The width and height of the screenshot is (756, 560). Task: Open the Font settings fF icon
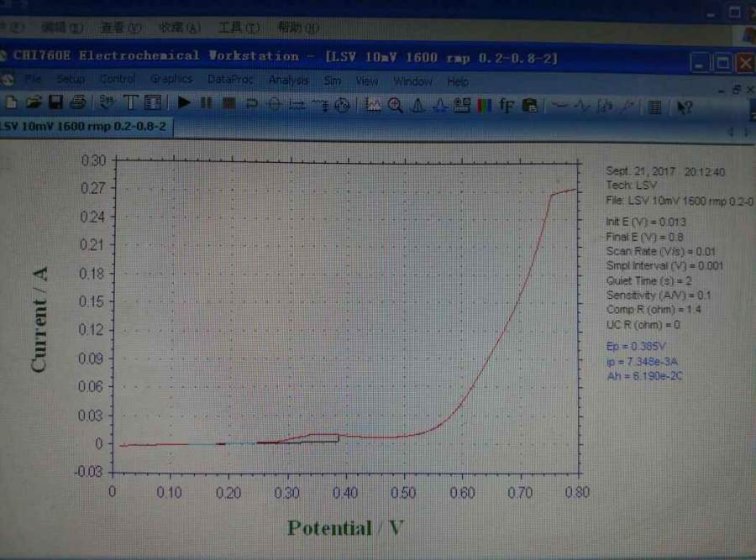coord(507,106)
